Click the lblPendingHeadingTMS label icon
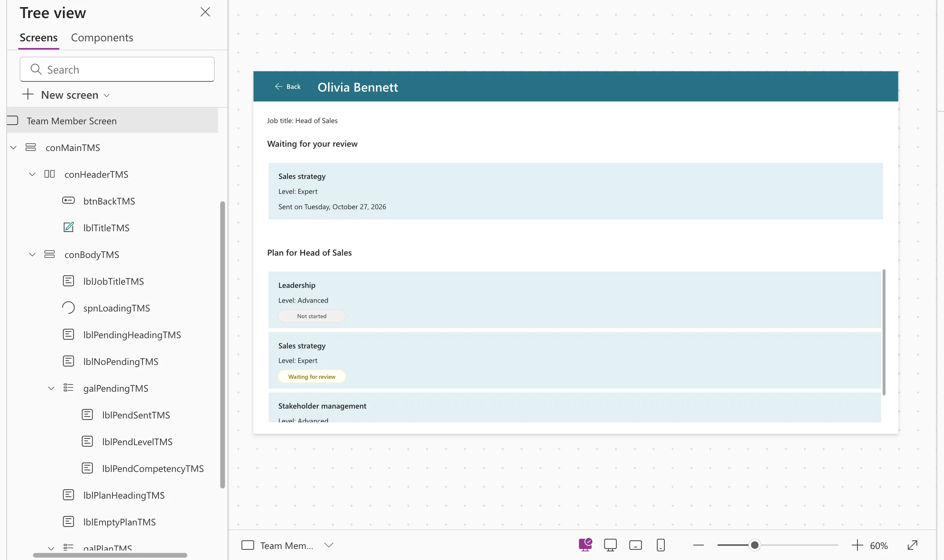 [68, 334]
